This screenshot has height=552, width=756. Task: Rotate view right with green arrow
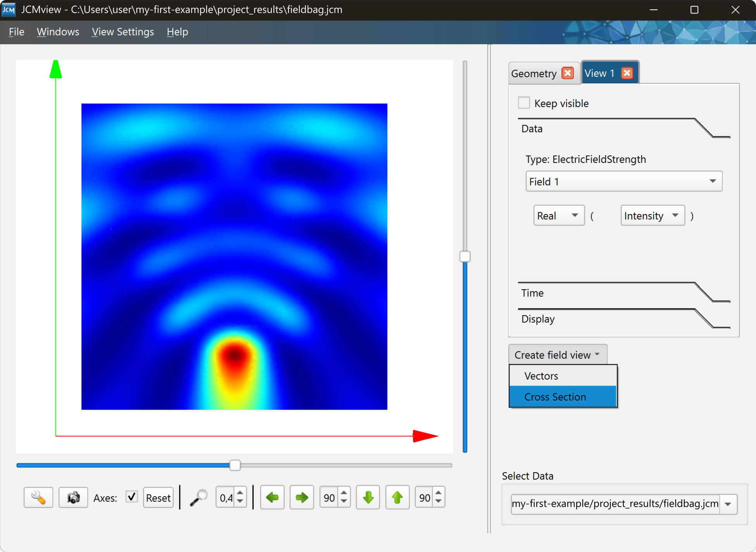coord(302,497)
